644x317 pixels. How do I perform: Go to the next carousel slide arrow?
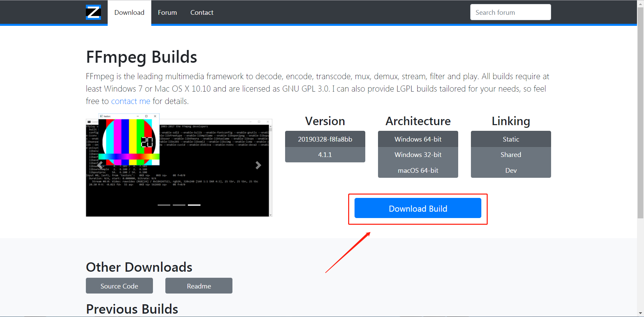(258, 165)
